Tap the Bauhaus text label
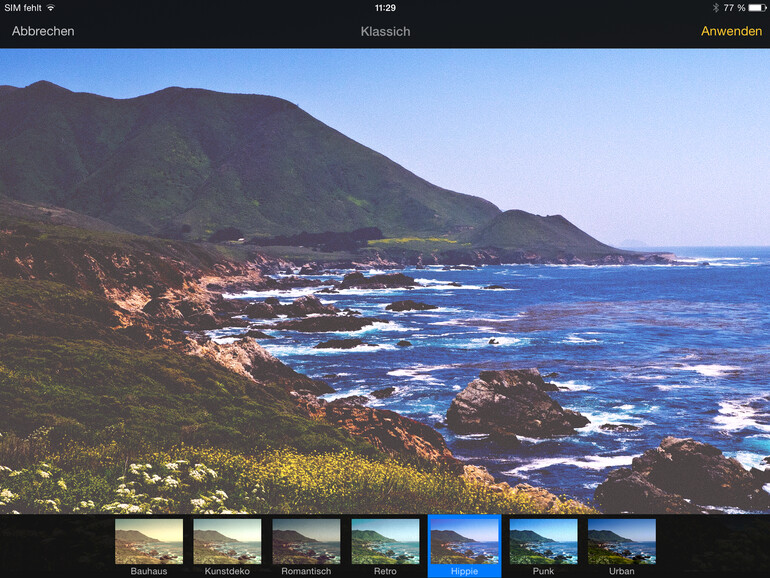The height and width of the screenshot is (578, 770). (149, 571)
